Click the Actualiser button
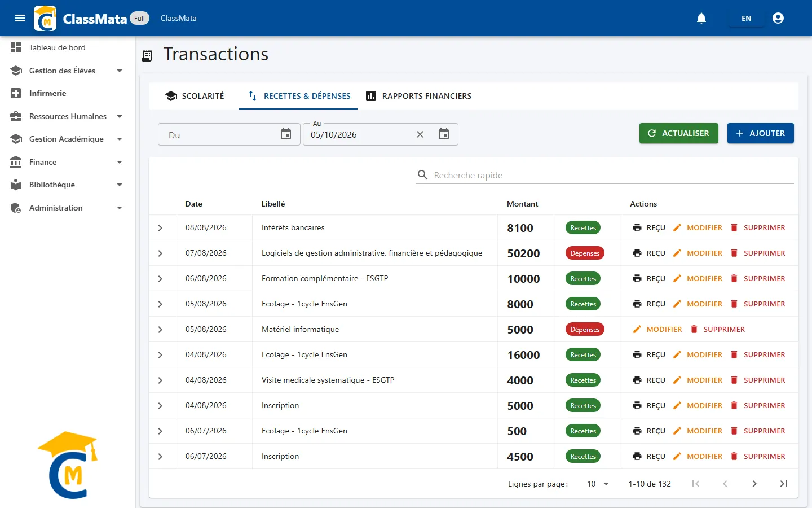The width and height of the screenshot is (812, 508). coord(679,133)
